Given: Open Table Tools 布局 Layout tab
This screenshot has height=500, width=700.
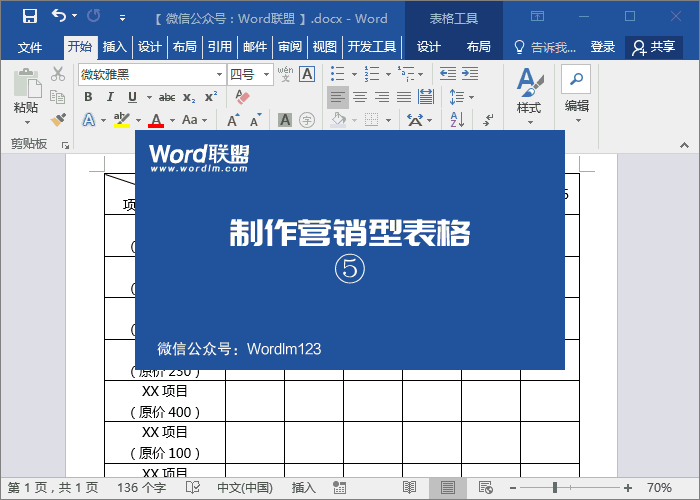Looking at the screenshot, I should tap(478, 46).
